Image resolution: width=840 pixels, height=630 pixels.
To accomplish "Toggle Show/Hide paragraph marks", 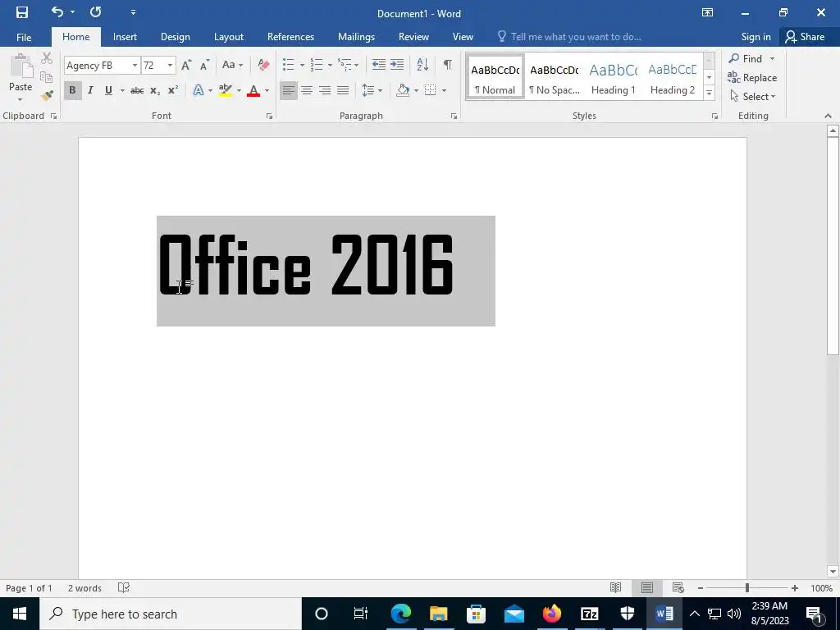I will 447,65.
